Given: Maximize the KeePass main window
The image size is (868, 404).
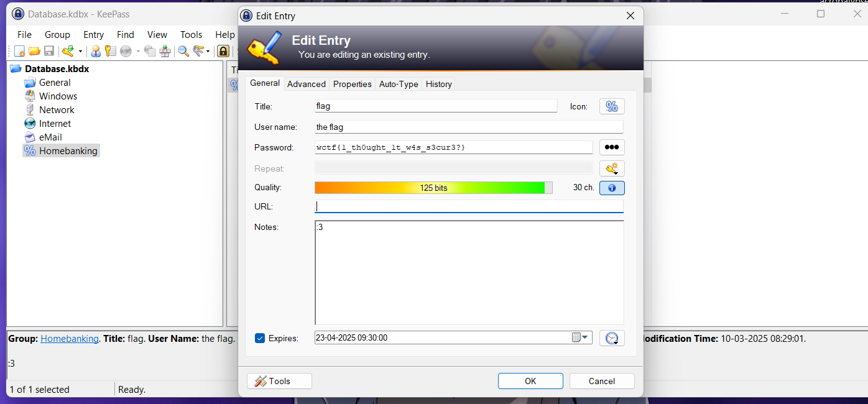Looking at the screenshot, I should pyautogui.click(x=821, y=14).
